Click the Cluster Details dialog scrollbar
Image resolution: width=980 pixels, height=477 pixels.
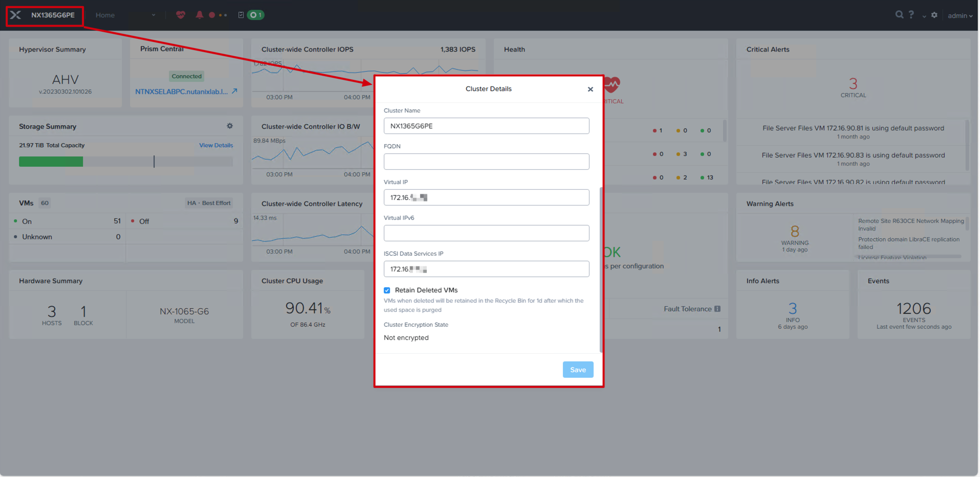pos(601,269)
